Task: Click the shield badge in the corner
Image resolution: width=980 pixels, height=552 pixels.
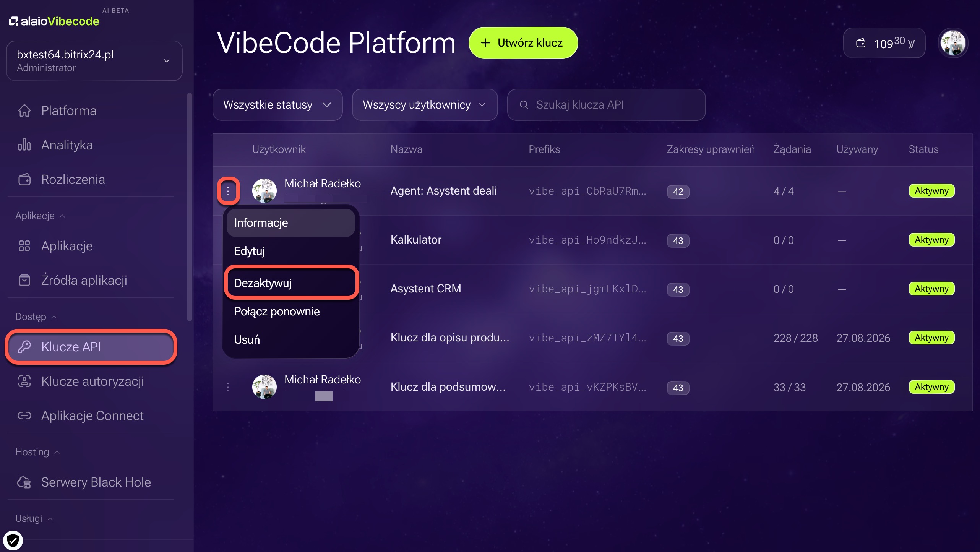Action: [x=13, y=541]
